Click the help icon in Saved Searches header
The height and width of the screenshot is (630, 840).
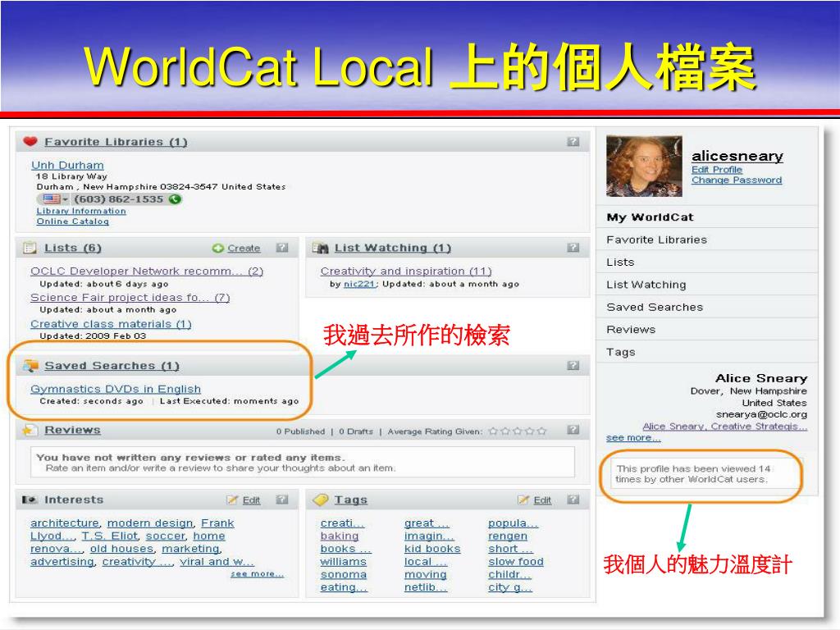click(573, 366)
